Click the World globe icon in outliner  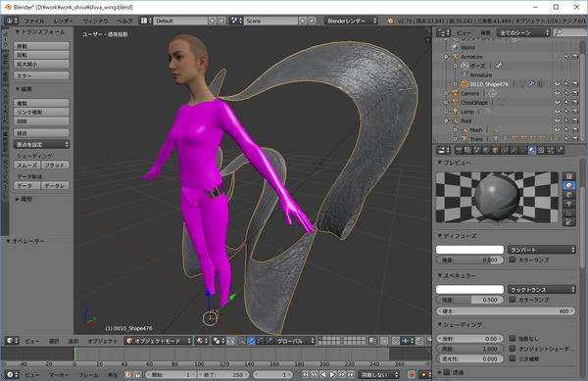(456, 48)
